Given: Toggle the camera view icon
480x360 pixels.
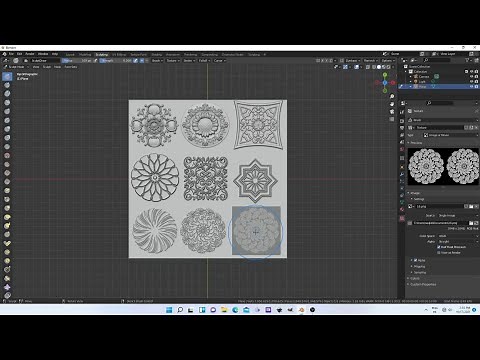Looking at the screenshot, I should (x=392, y=112).
